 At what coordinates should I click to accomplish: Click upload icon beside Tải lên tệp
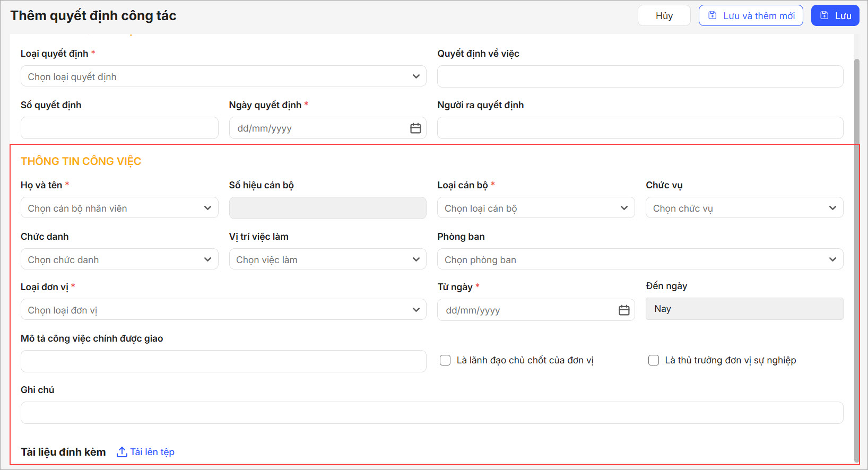pos(121,452)
